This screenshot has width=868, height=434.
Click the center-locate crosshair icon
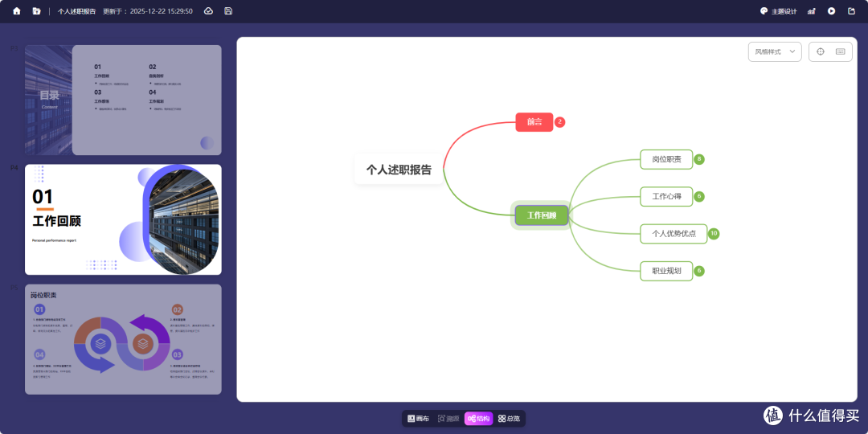click(821, 51)
